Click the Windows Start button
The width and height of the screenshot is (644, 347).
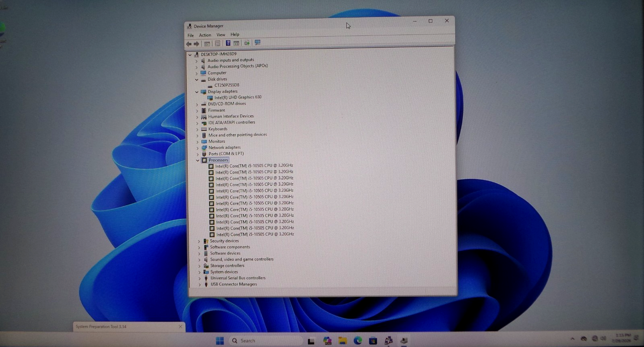[x=220, y=341]
